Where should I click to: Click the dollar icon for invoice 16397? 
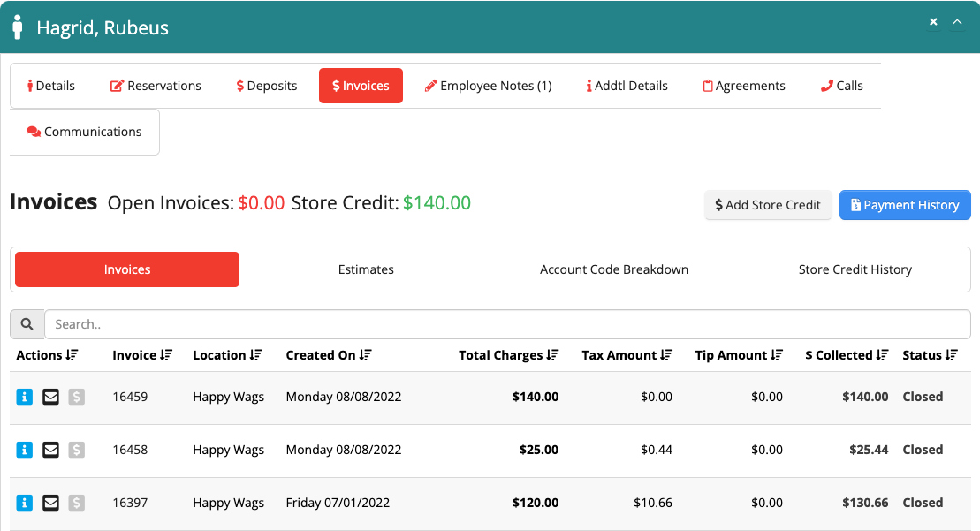tap(76, 503)
